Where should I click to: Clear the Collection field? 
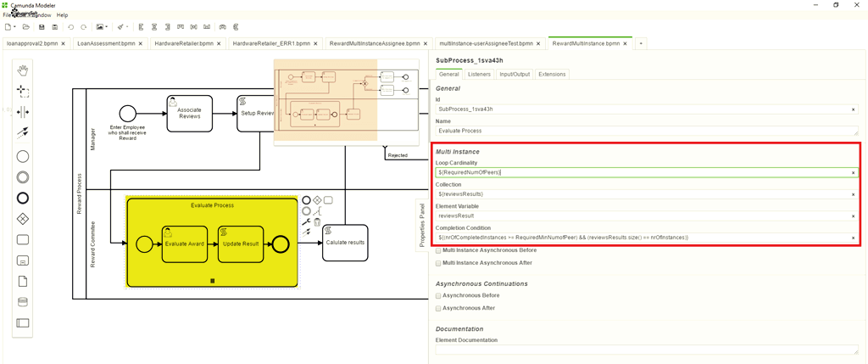(853, 194)
